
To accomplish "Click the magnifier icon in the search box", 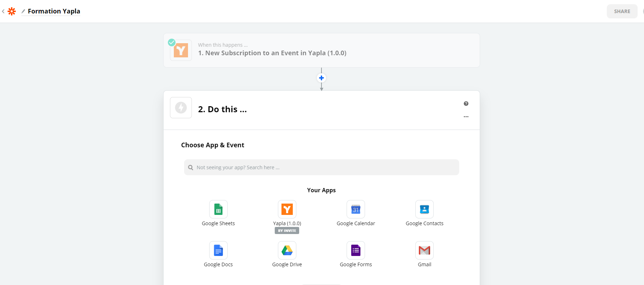I will pos(190,167).
